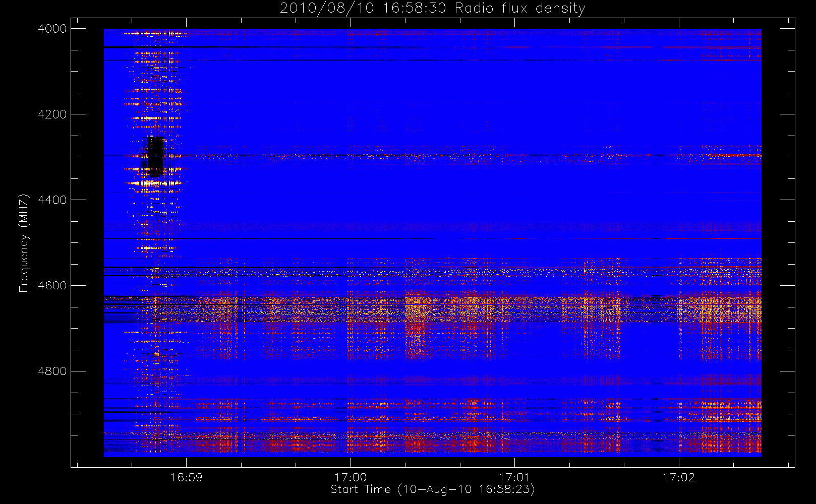Click the 4400 frequency tick label

coord(52,200)
